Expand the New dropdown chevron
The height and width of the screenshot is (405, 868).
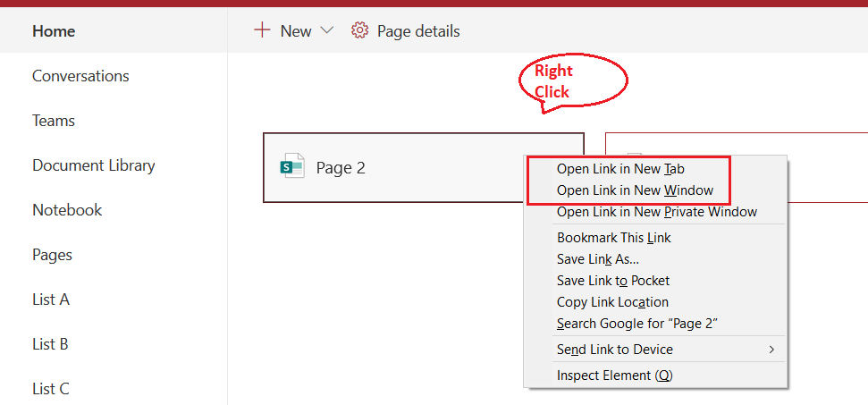pyautogui.click(x=326, y=31)
